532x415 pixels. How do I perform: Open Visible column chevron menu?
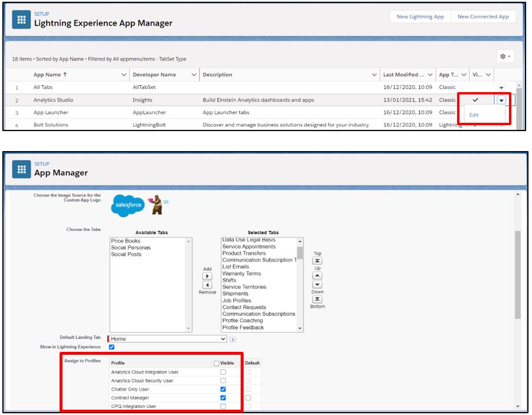tap(488, 75)
